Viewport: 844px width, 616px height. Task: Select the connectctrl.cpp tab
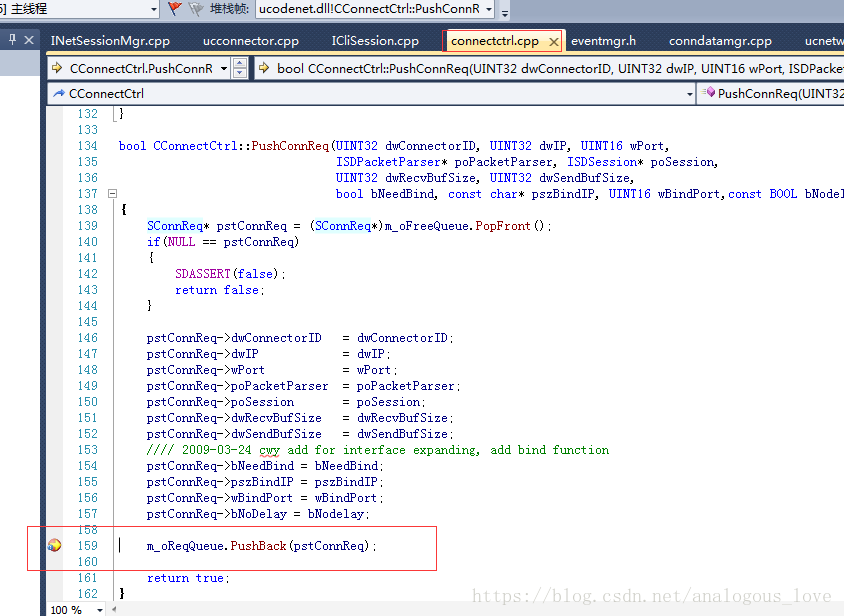pyautogui.click(x=495, y=41)
